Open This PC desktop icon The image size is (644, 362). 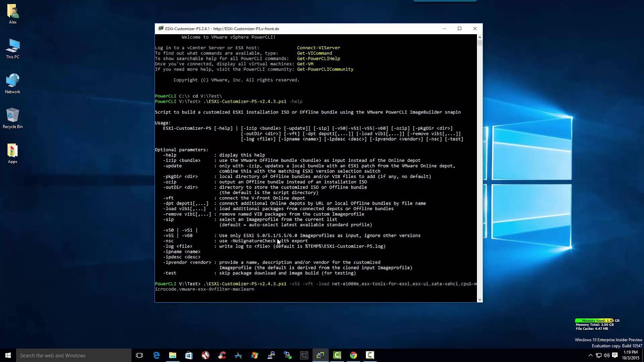13,49
